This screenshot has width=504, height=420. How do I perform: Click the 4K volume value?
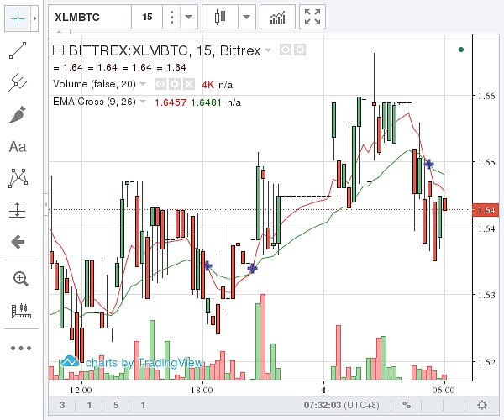click(207, 85)
